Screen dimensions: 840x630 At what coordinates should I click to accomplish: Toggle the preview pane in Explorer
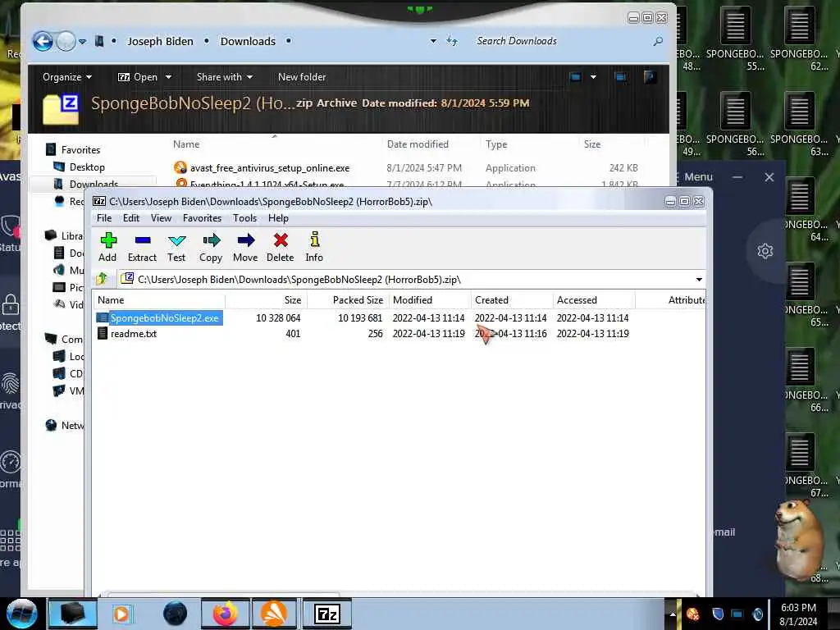click(x=620, y=77)
